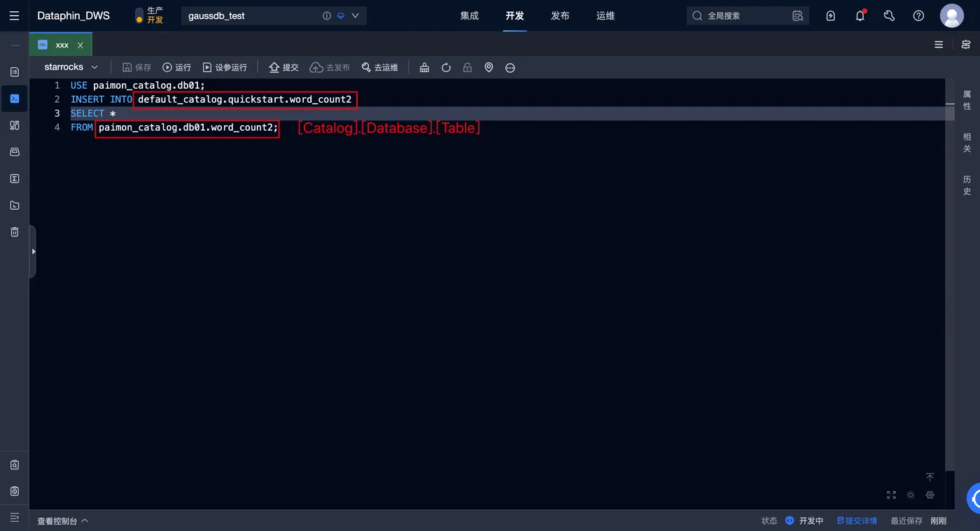
Task: Click the Dataphin_DWS title
Action: 73,15
